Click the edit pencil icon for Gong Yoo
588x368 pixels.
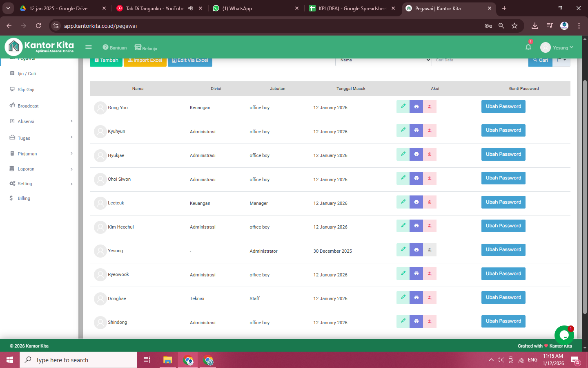pos(403,106)
